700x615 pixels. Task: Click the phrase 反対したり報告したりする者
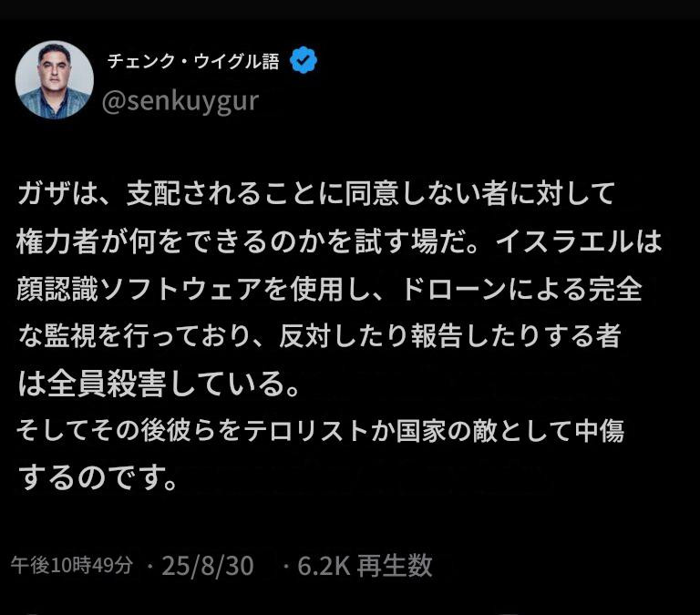pyautogui.click(x=450, y=336)
